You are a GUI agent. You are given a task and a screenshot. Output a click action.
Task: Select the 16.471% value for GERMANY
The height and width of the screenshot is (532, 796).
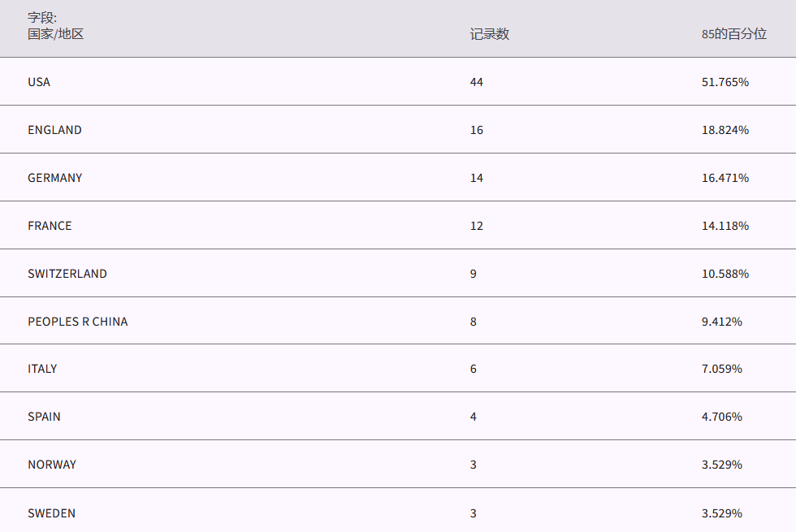point(725,178)
